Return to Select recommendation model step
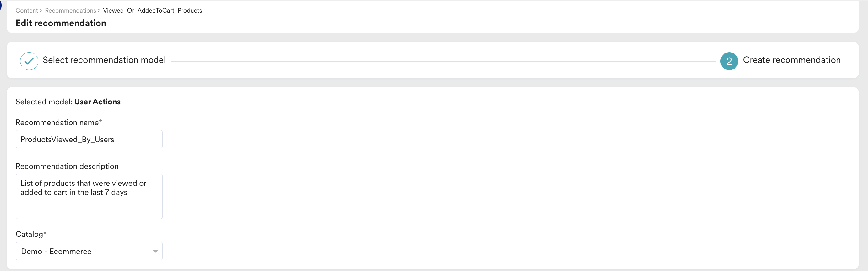The height and width of the screenshot is (271, 868). click(104, 60)
